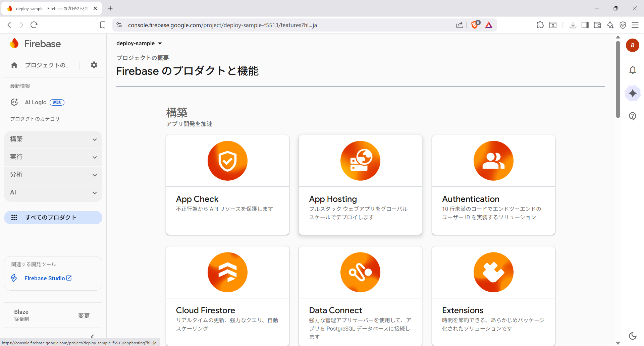Screen dimensions: 644x346
Task: Bookmark this page
Action: coord(103,25)
